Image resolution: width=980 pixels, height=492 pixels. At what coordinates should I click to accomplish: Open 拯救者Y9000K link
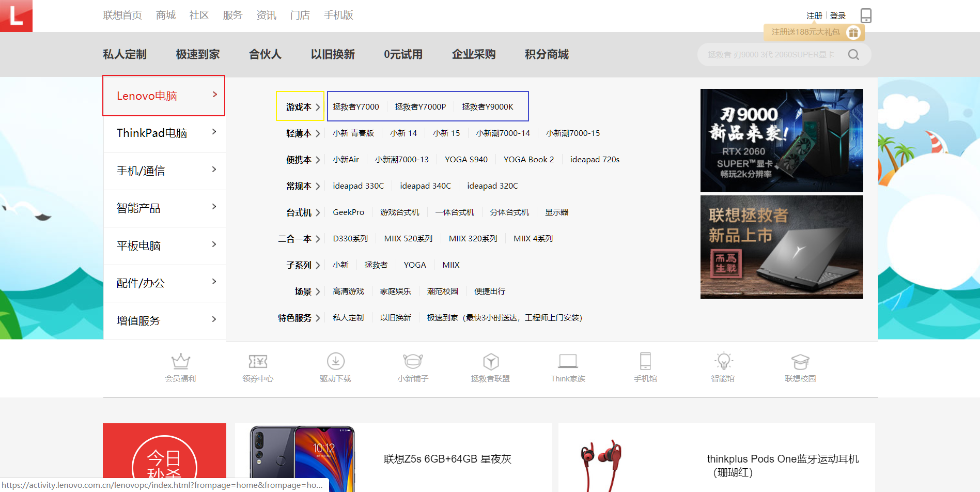[487, 106]
